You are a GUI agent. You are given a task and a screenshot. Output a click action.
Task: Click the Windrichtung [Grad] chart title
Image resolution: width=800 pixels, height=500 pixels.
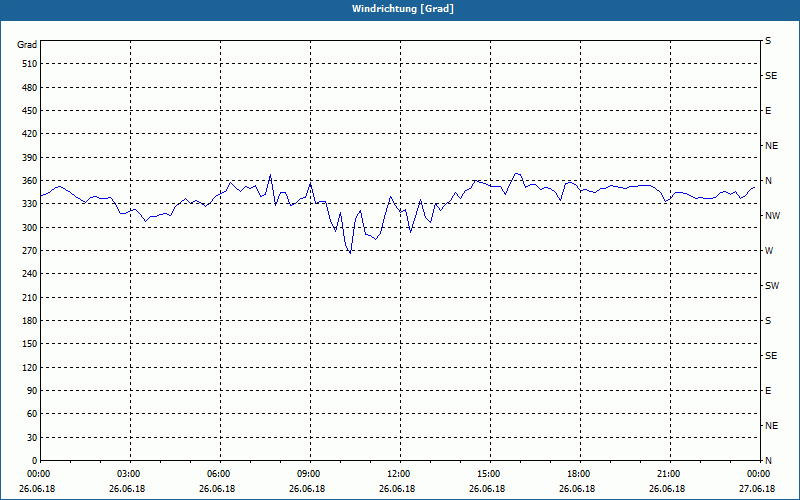pos(403,9)
